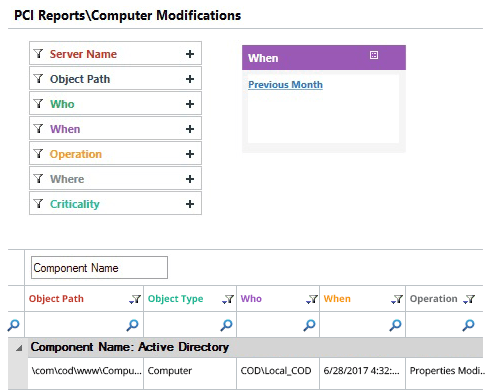The image size is (500, 390).
Task: Click the Who column funnel filter icon
Action: [312, 299]
